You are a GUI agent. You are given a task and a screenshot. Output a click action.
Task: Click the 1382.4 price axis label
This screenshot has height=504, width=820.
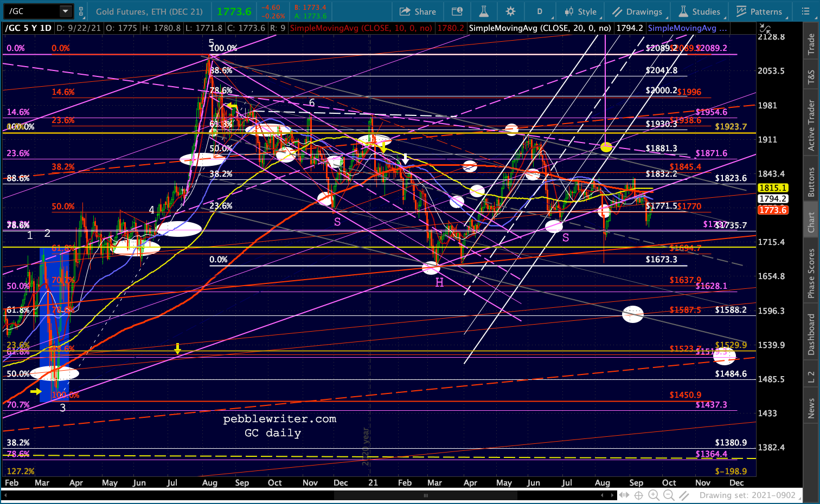(x=771, y=448)
